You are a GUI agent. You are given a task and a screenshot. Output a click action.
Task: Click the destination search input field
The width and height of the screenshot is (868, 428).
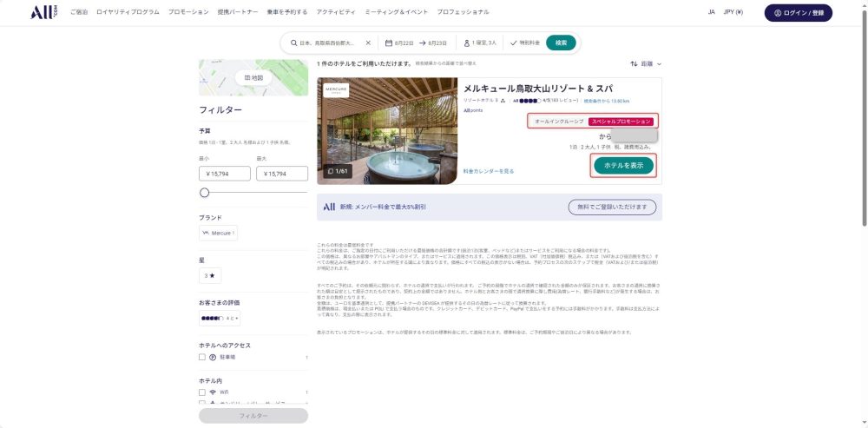coord(326,43)
